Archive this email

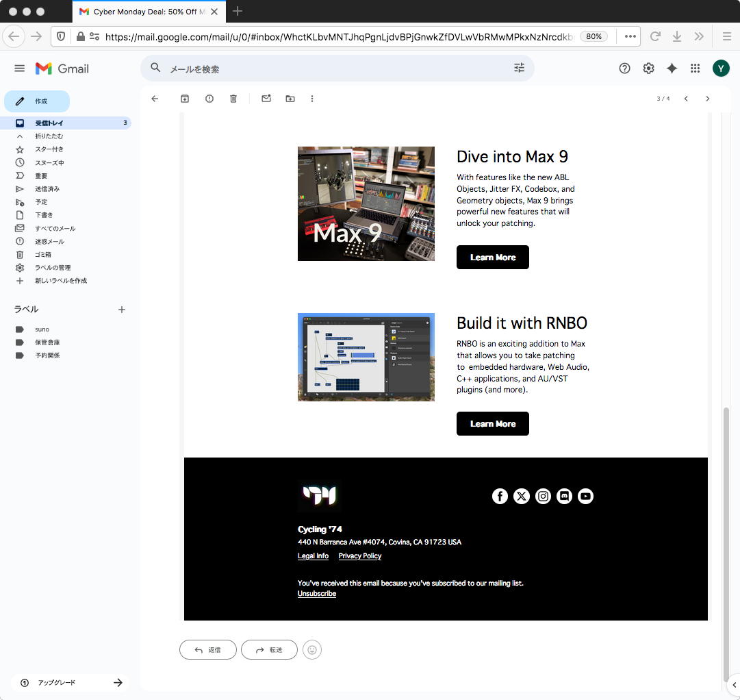coord(185,99)
